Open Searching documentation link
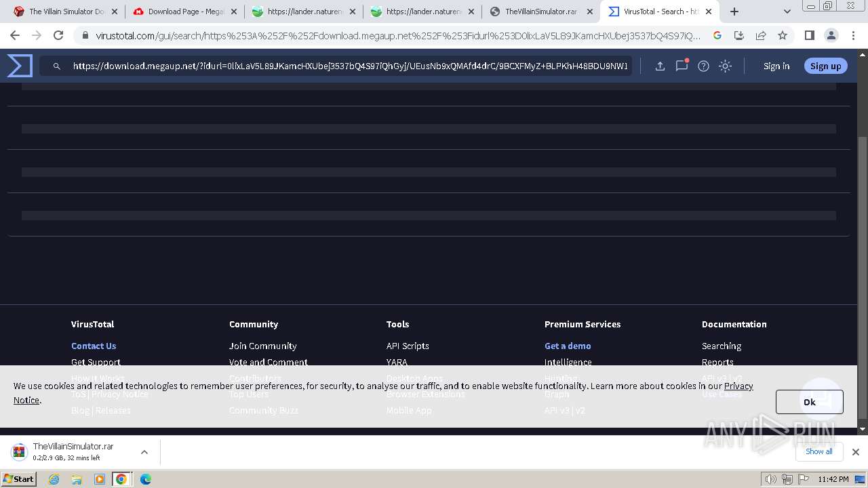The height and width of the screenshot is (488, 868). pyautogui.click(x=722, y=346)
